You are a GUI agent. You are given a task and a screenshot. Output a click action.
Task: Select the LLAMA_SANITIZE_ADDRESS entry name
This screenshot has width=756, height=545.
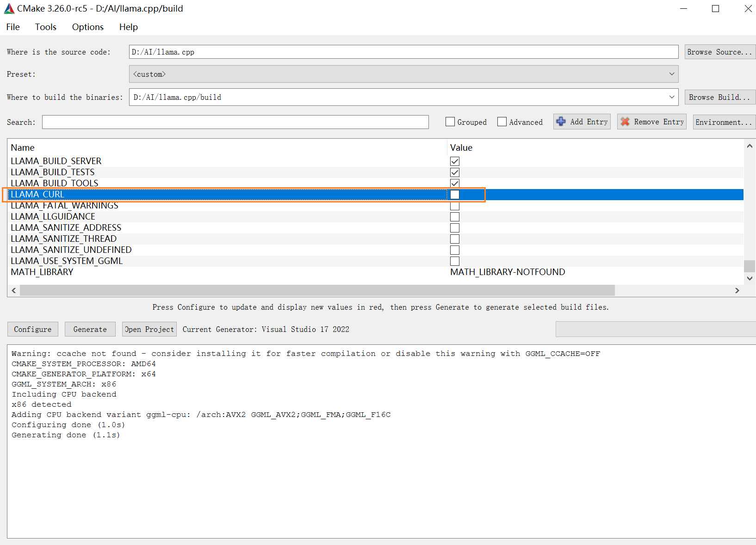pos(66,227)
